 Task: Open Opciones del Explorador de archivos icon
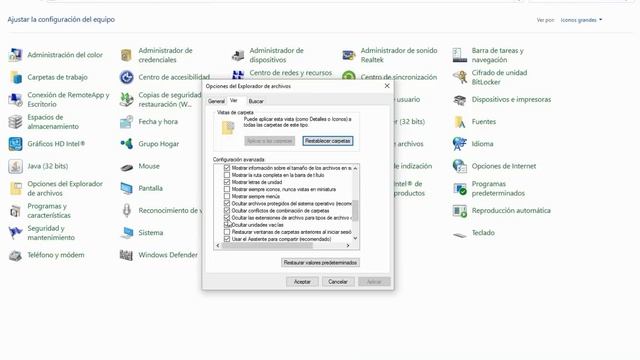(x=16, y=189)
